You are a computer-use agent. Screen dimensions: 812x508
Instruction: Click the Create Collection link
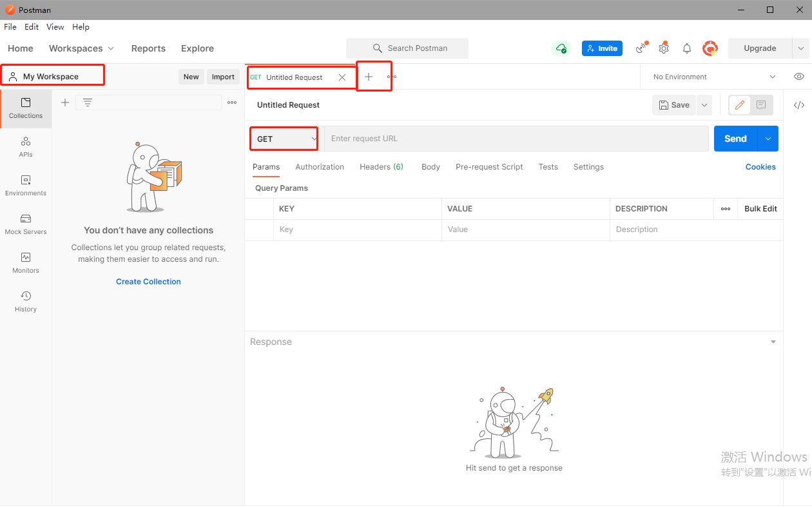[x=148, y=282]
